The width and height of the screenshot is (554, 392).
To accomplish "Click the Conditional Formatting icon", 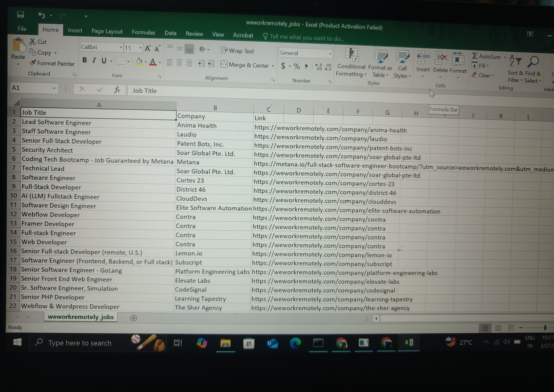I will pos(352,55).
